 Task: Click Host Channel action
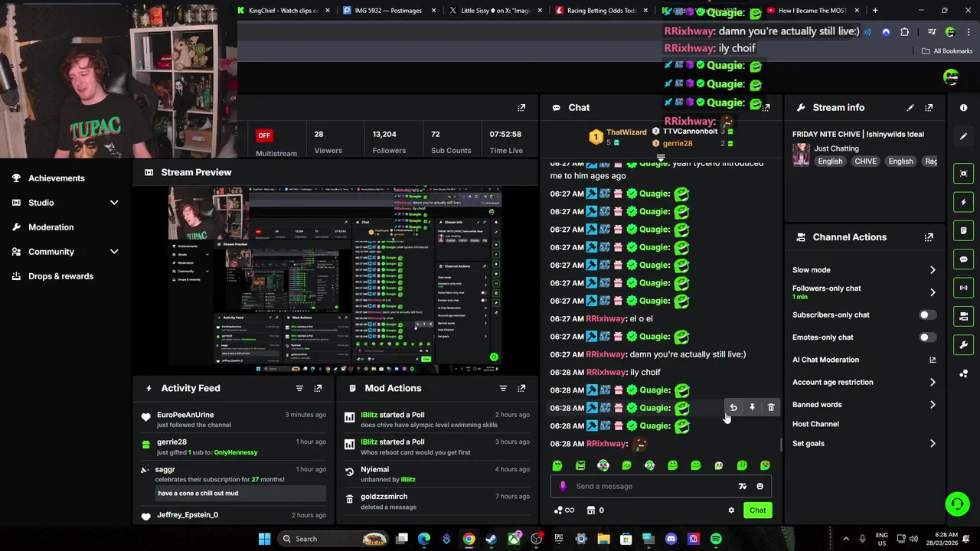pyautogui.click(x=815, y=424)
